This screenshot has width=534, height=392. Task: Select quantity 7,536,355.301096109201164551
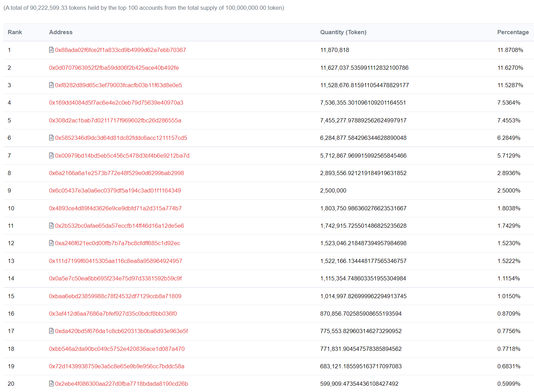[x=363, y=103]
